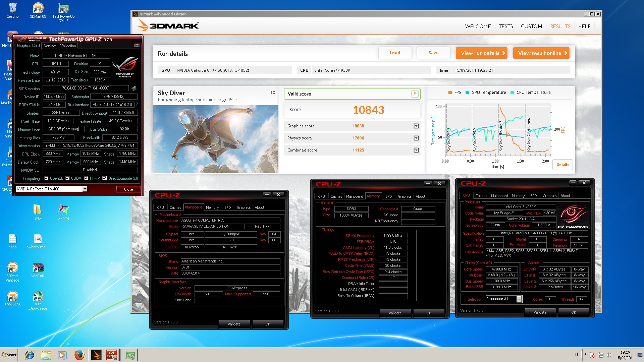644x362 pixels.
Task: Expand Graphics score details
Action: [x=416, y=126]
